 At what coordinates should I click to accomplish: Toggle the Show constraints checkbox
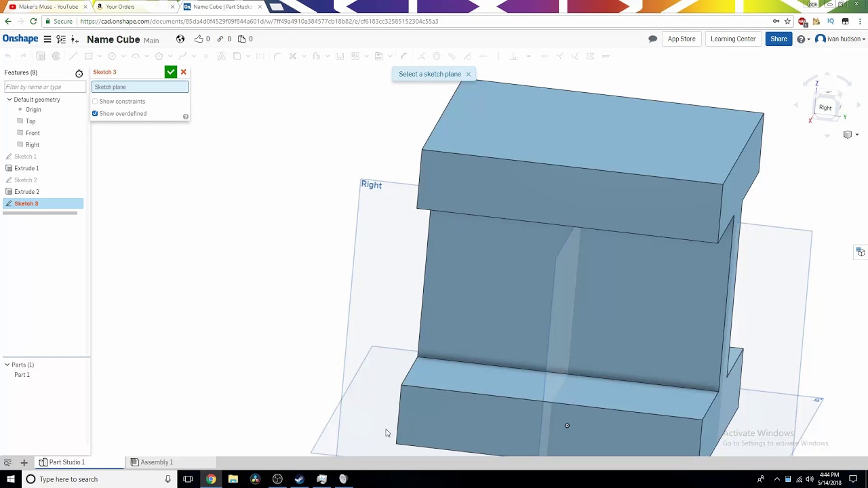pyautogui.click(x=95, y=102)
